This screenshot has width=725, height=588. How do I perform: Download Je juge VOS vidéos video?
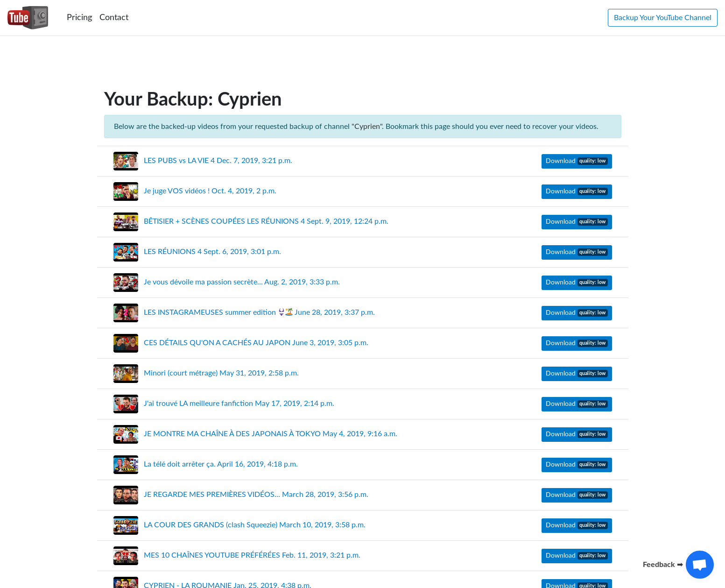point(577,191)
